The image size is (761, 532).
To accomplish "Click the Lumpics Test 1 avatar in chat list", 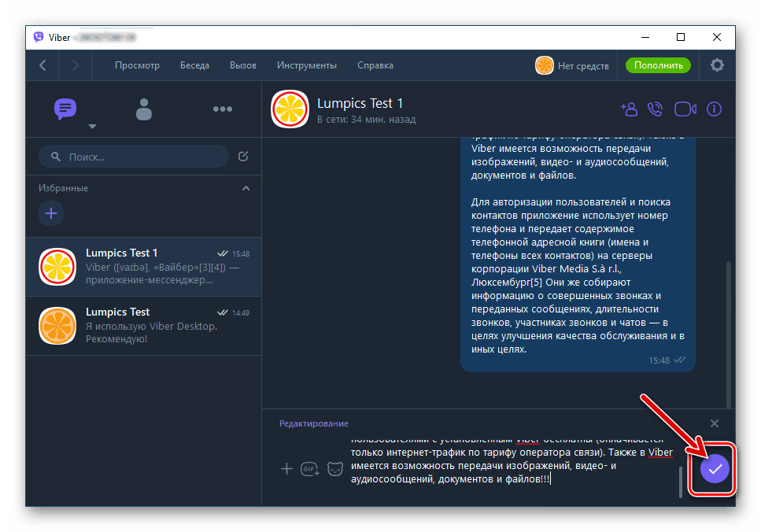I will tap(57, 267).
